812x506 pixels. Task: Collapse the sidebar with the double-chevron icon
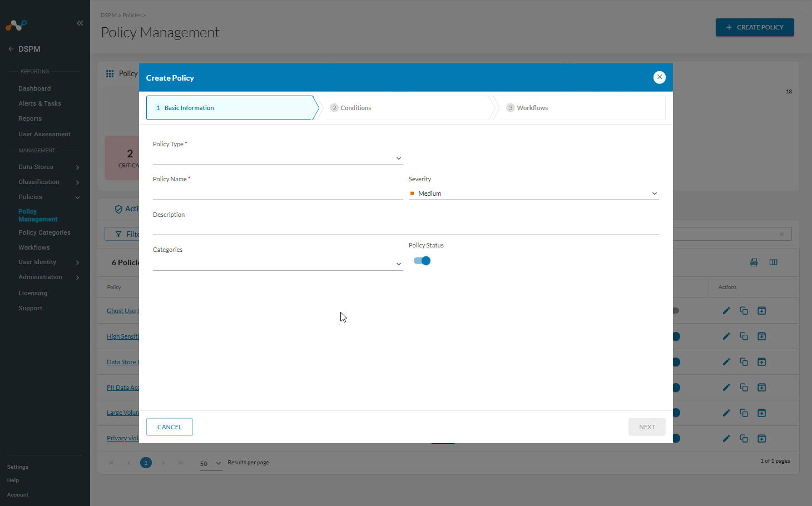coord(80,23)
